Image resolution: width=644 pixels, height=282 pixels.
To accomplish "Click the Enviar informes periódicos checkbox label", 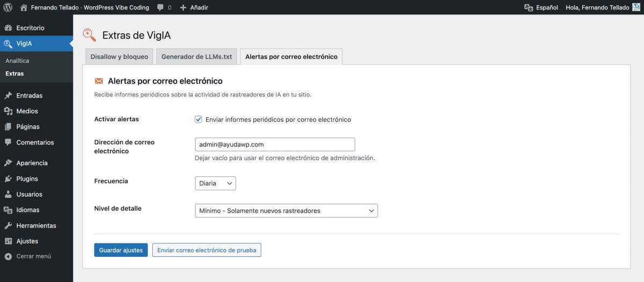I will (x=278, y=120).
